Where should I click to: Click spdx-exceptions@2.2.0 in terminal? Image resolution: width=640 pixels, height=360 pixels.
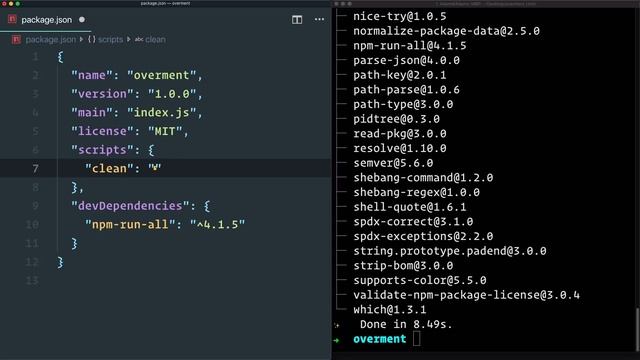(x=423, y=236)
